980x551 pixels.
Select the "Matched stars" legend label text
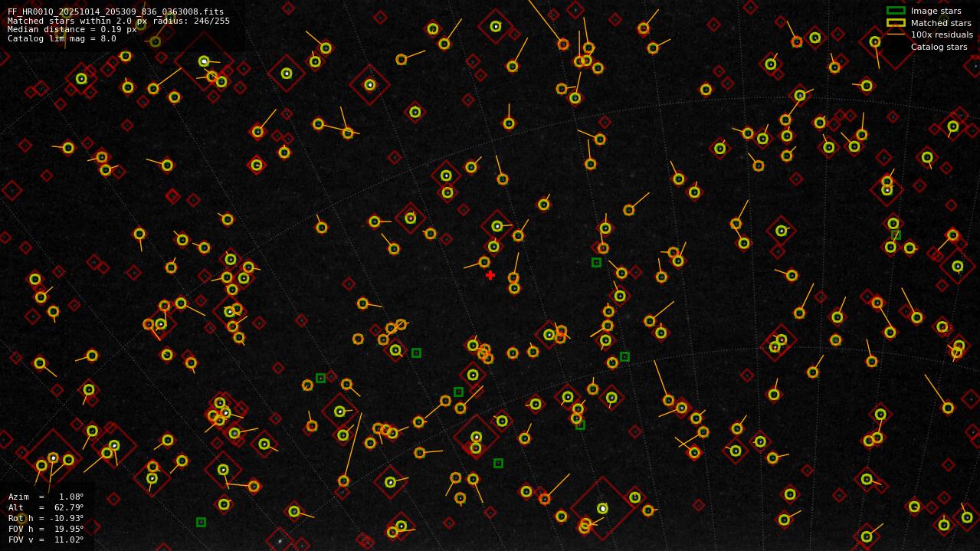(x=941, y=23)
